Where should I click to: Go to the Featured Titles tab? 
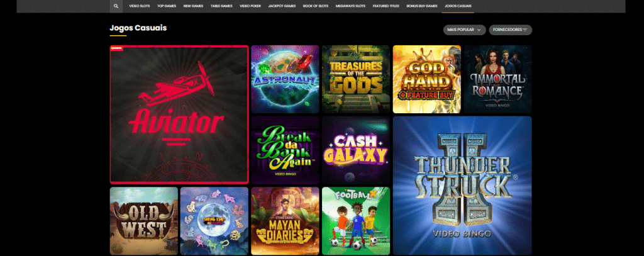coord(386,6)
